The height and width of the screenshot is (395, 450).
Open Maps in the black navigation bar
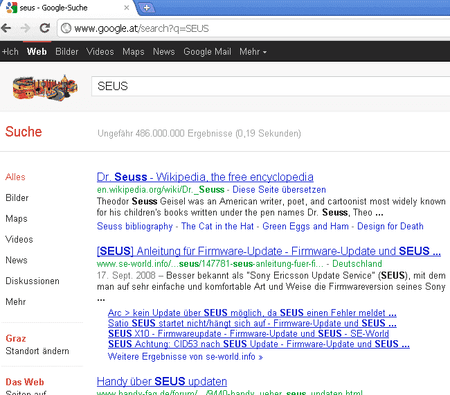(x=133, y=52)
